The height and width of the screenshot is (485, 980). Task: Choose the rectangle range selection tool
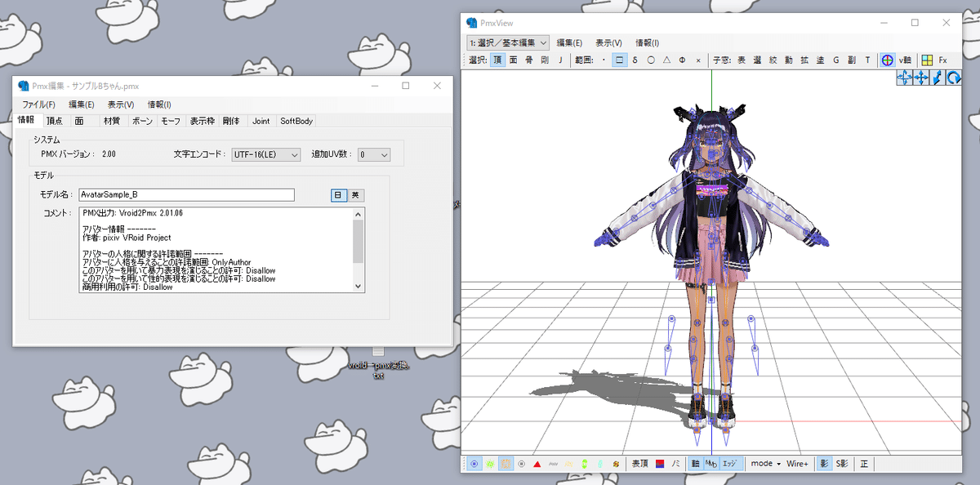pos(620,60)
